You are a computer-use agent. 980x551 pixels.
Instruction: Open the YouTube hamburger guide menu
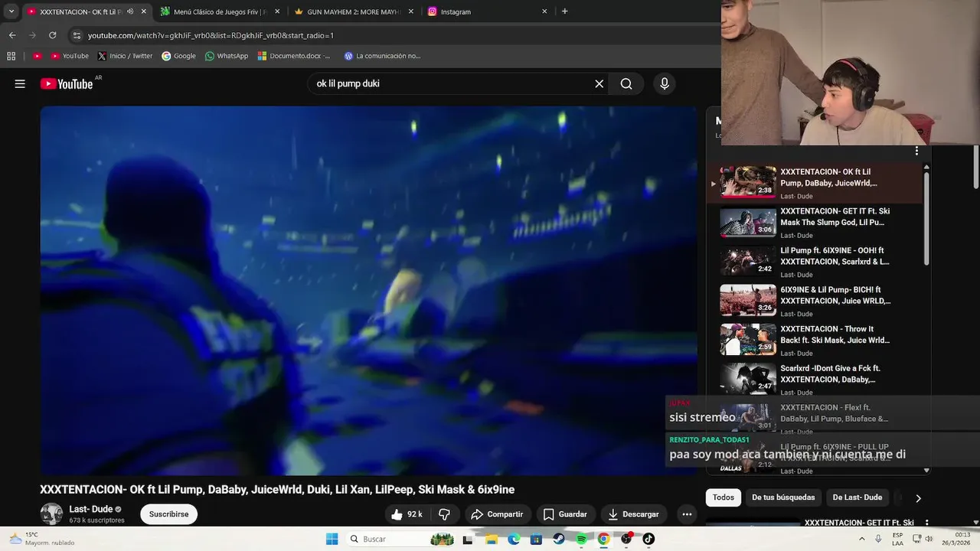tap(20, 83)
